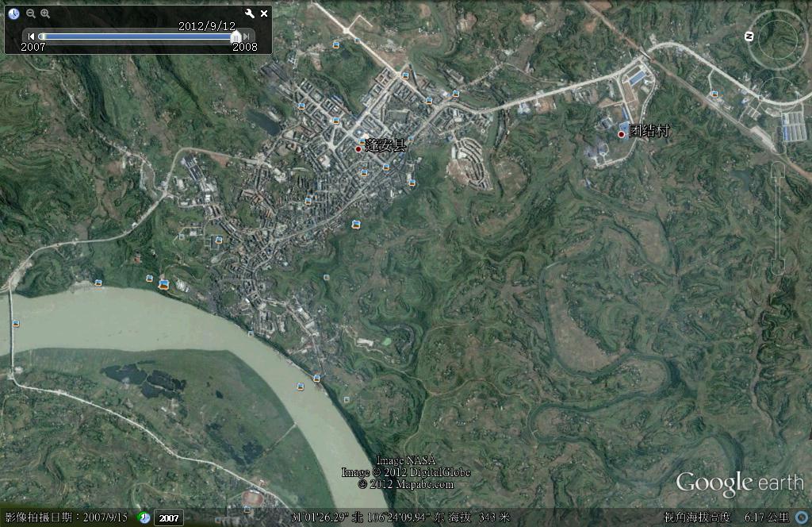This screenshot has height=527, width=812.
Task: Step to next imagery date
Action: click(x=247, y=37)
